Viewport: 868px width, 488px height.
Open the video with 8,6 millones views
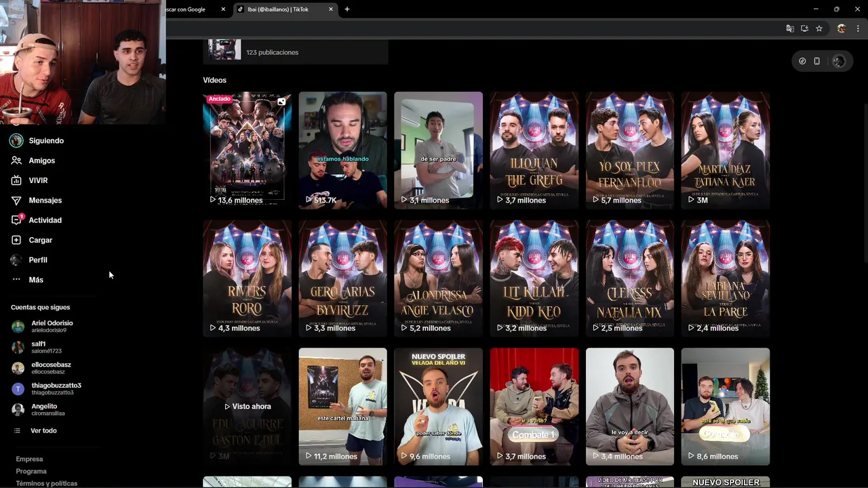coord(726,407)
